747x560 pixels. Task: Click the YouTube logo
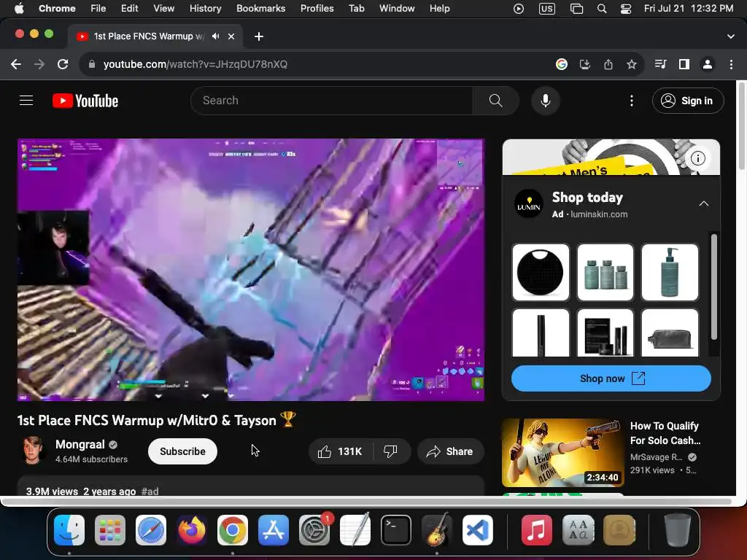point(85,101)
